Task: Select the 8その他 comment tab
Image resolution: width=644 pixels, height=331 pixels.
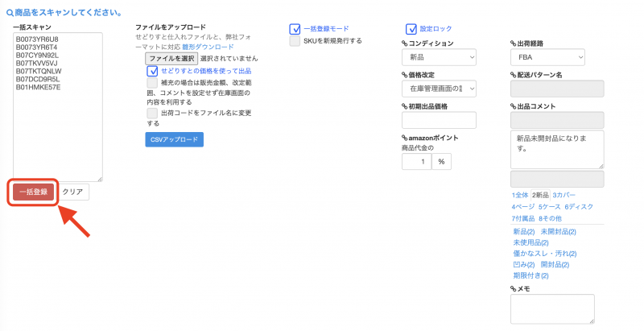Action: click(550, 218)
